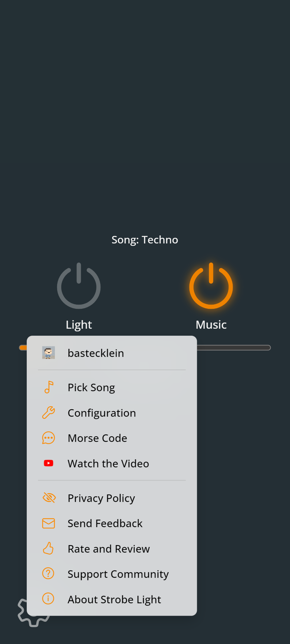Screen dimensions: 290x644
Task: Click the question mark Support Community icon
Action: [48, 573]
